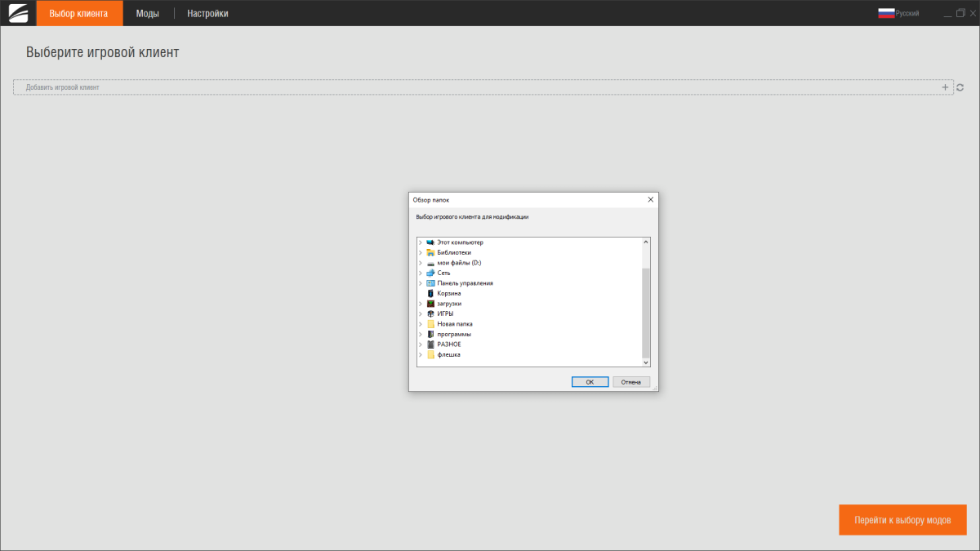980x551 pixels.
Task: Select the РАЗНОЕ label
Action: point(449,344)
